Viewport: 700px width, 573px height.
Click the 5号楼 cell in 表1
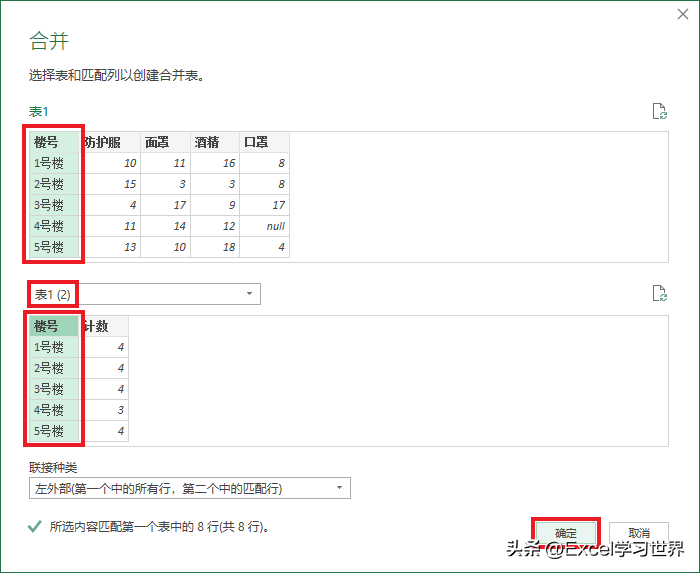(x=55, y=247)
